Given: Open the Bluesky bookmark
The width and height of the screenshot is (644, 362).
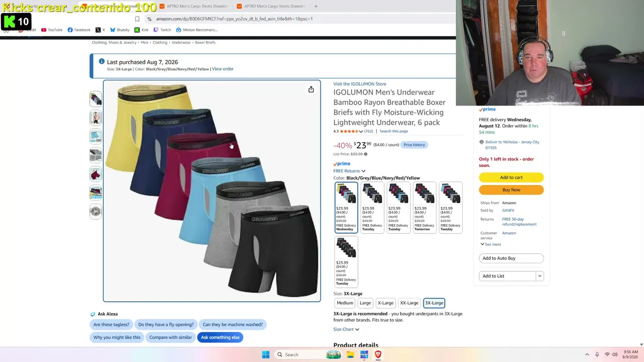Looking at the screenshot, I should 120,30.
